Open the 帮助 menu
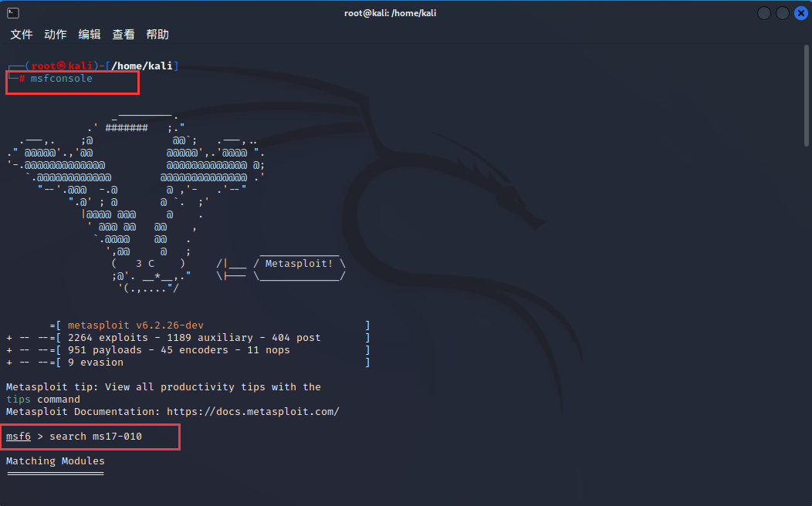 click(x=157, y=35)
